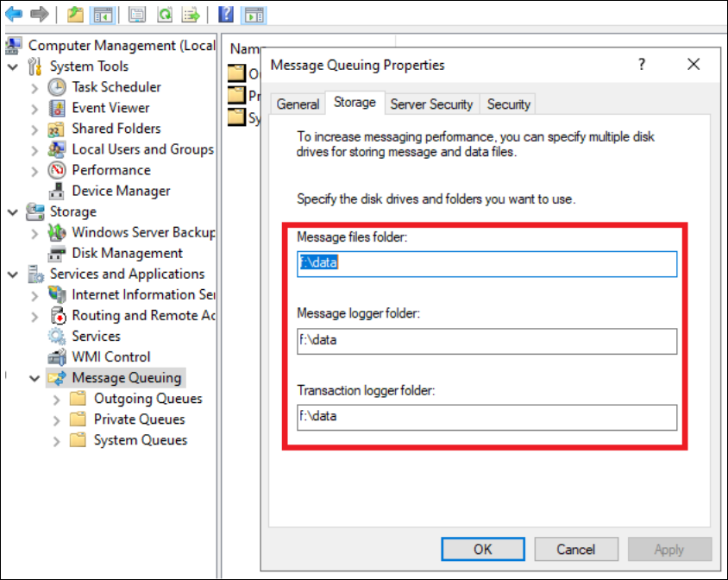Select Disk Management in the tree
Screen dimensions: 728x580
[x=127, y=253]
